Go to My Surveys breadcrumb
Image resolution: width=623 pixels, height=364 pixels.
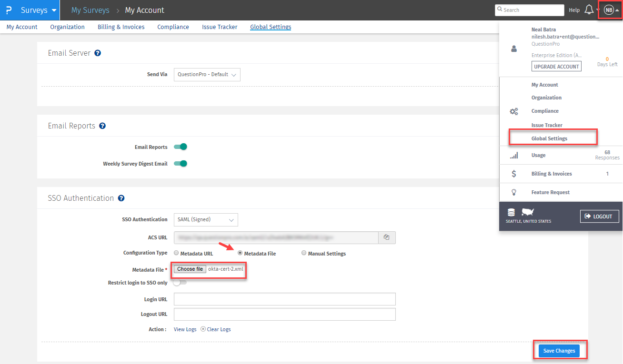(x=90, y=10)
